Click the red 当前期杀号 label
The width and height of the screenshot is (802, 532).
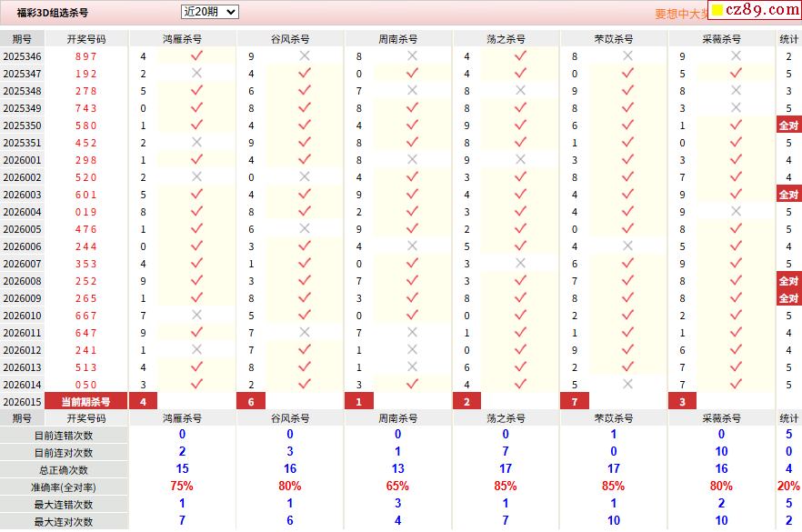point(85,402)
